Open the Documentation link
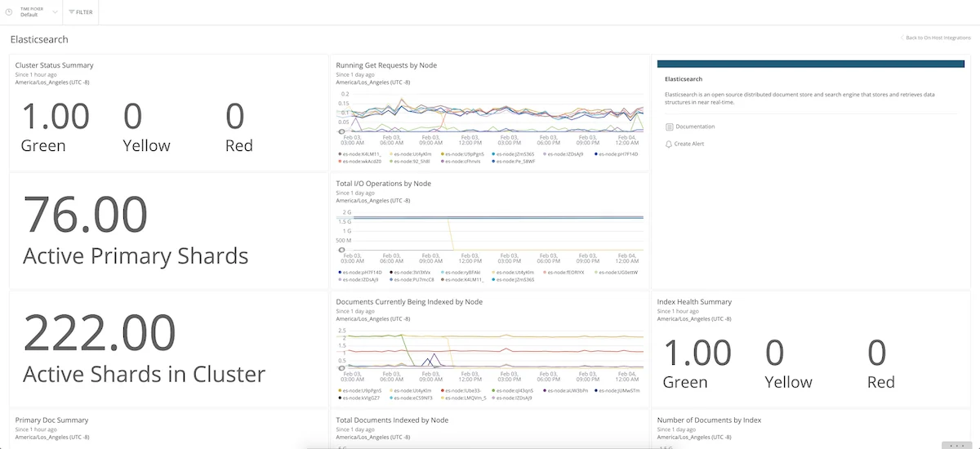980x449 pixels. click(695, 127)
